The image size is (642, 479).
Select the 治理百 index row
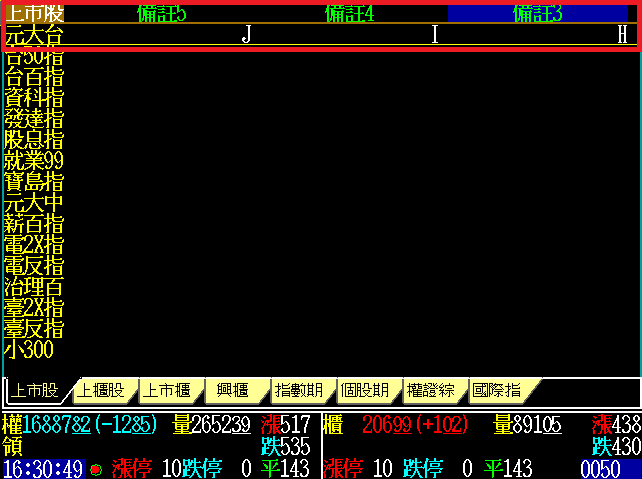pos(34,287)
